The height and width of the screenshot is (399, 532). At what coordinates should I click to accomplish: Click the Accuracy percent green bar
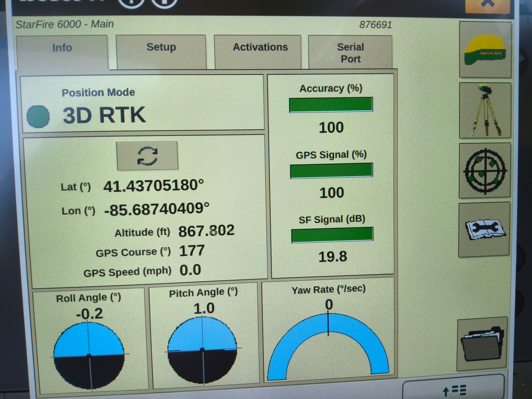[x=331, y=104]
